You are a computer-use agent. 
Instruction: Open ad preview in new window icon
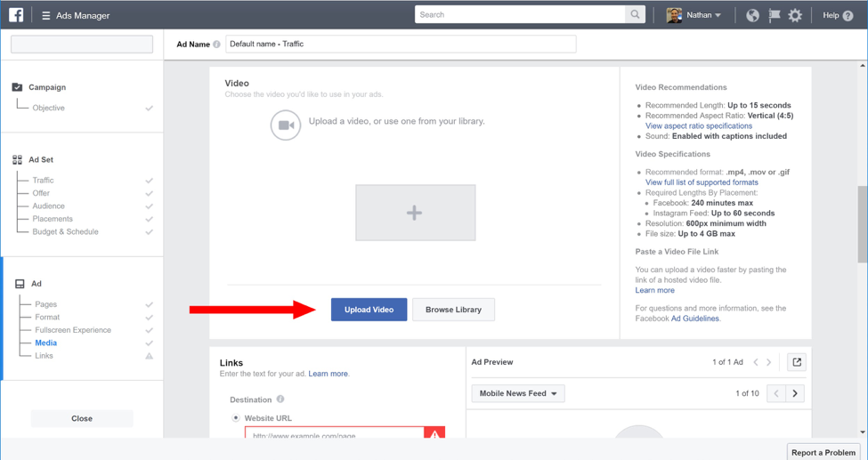pyautogui.click(x=797, y=362)
